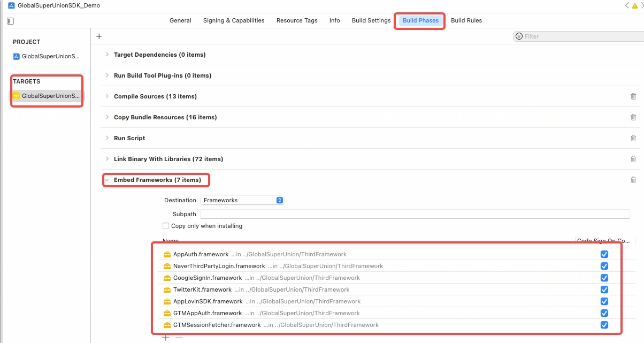Viewport: 644px width, 343px height.
Task: Add a framework with the plus below the list
Action: (x=166, y=337)
